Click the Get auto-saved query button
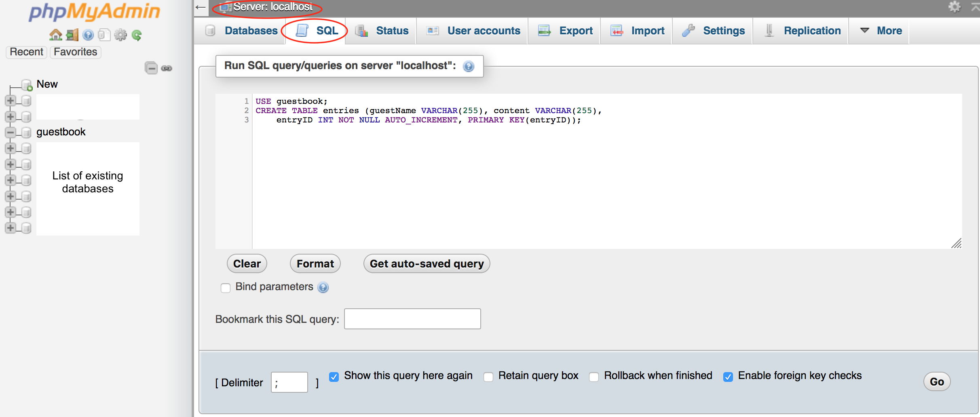The image size is (980, 417). (426, 263)
